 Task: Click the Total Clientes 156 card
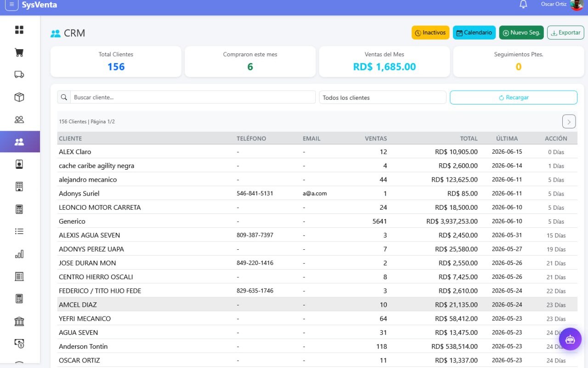[116, 62]
